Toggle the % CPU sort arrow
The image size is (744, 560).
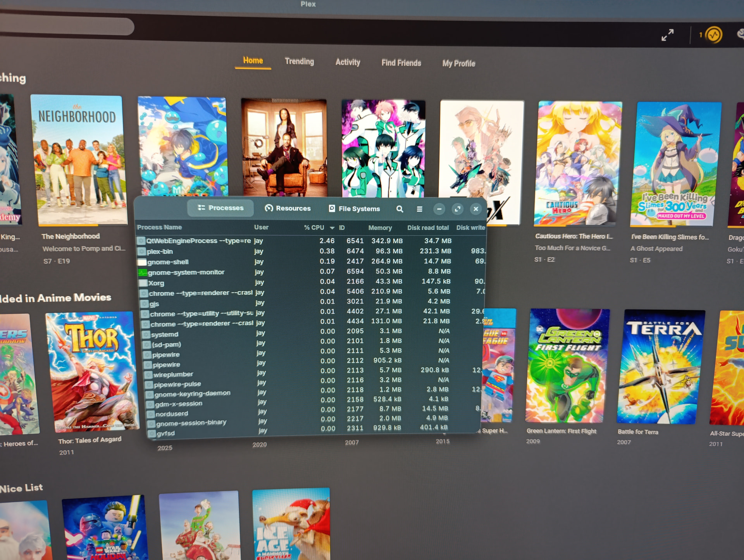click(332, 228)
